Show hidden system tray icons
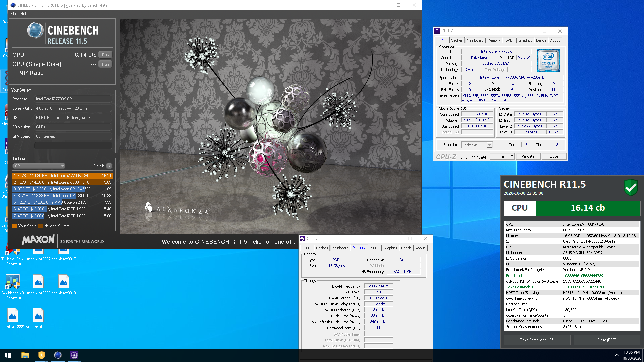This screenshot has width=644, height=362. 616,355
